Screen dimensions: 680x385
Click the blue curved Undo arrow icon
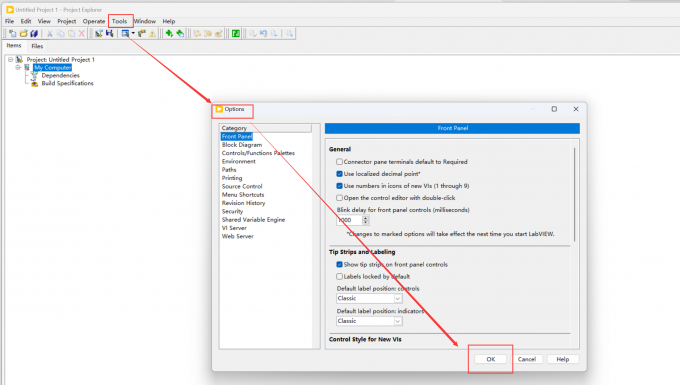[x=263, y=33]
